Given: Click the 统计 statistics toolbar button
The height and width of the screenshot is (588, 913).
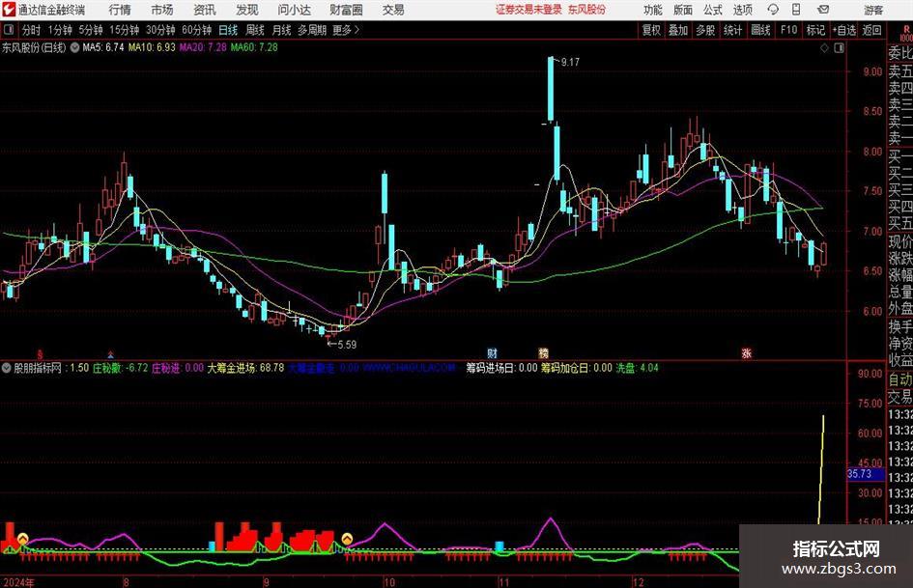Looking at the screenshot, I should (x=732, y=30).
